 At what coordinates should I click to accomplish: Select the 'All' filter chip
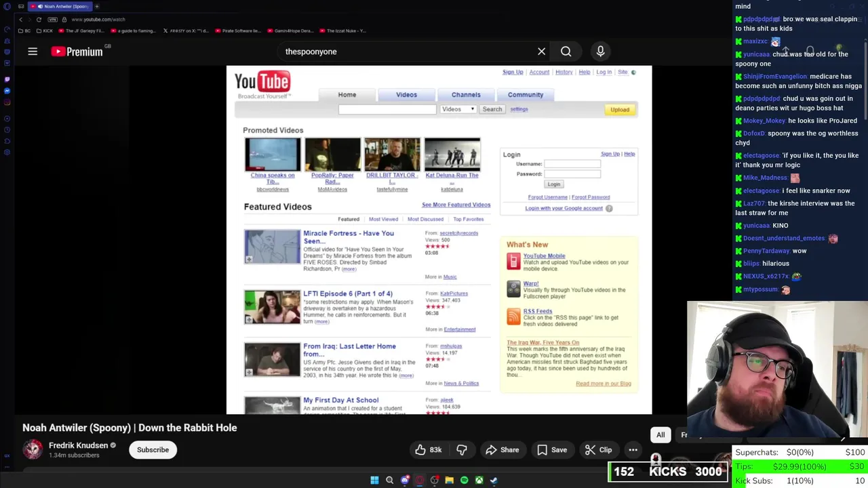[660, 435]
